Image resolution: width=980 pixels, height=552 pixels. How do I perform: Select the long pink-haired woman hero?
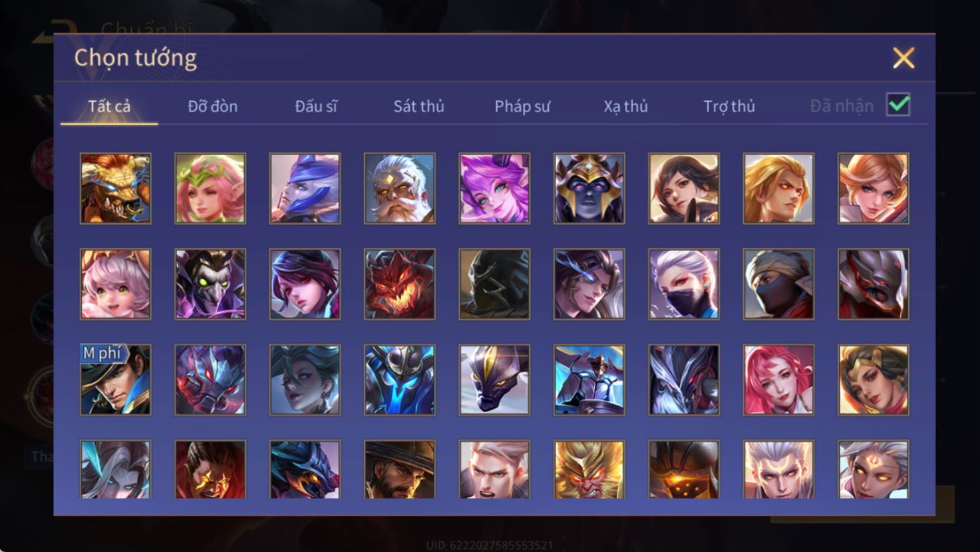pos(778,380)
